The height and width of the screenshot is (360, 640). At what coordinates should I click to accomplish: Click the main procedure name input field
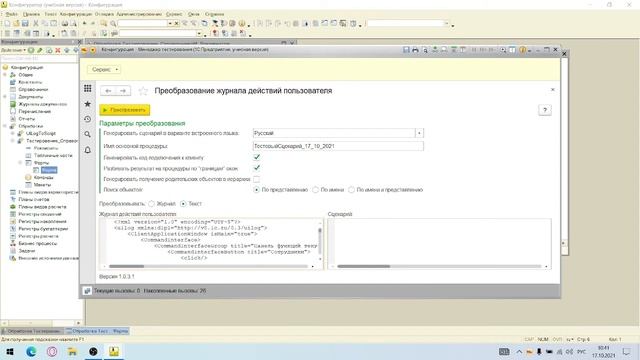[338, 146]
